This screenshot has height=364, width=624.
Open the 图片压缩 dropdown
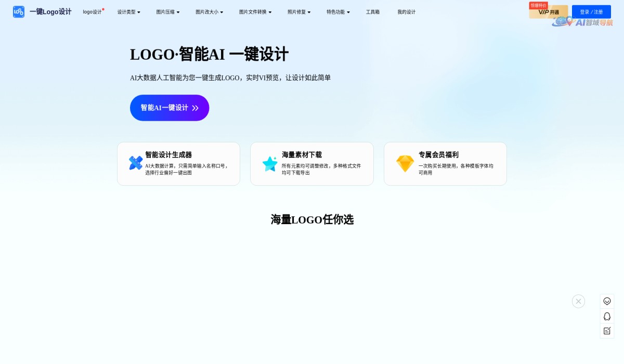(167, 12)
